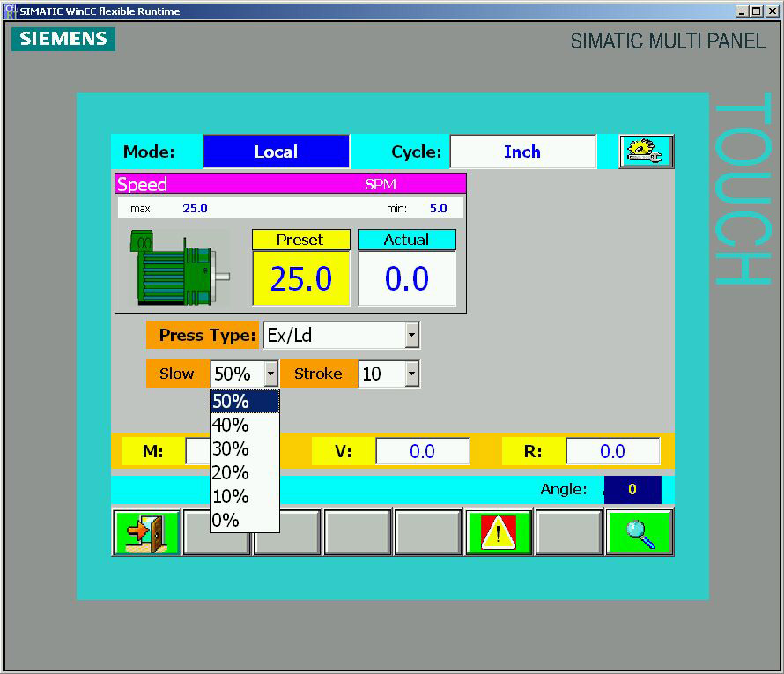Viewport: 784px width, 674px height.
Task: Click the Mode: label
Action: click(149, 152)
